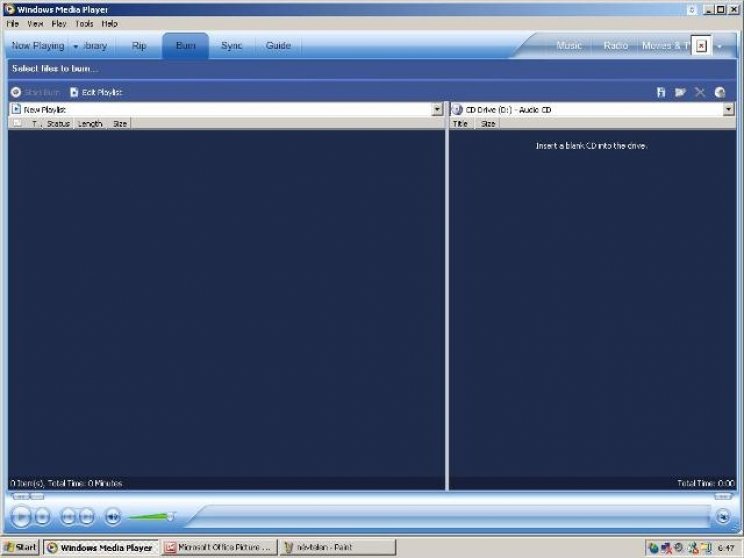Toggle the select-all checkbox in playlist header
Image resolution: width=744 pixels, height=558 pixels.
click(x=17, y=124)
